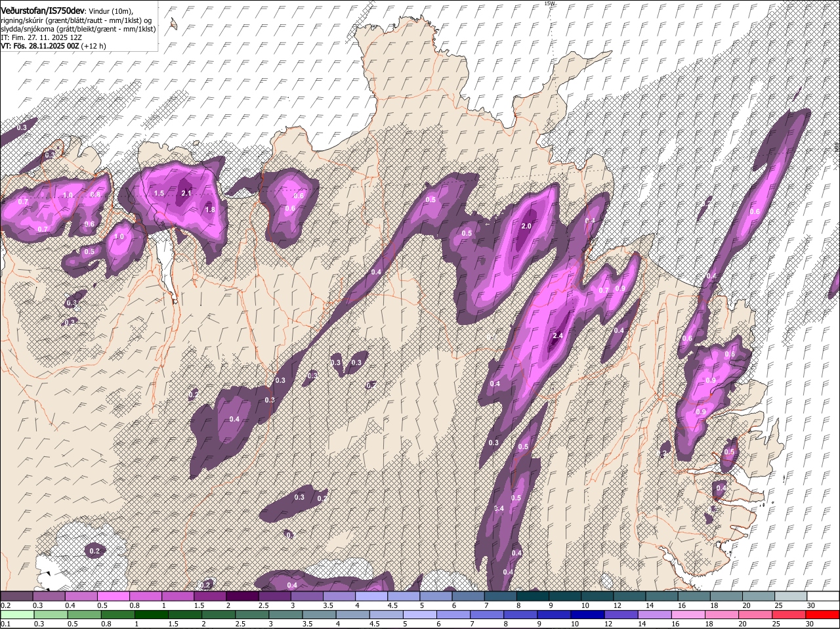Click the bright pink 0.5 snow legend swatch

point(114,596)
